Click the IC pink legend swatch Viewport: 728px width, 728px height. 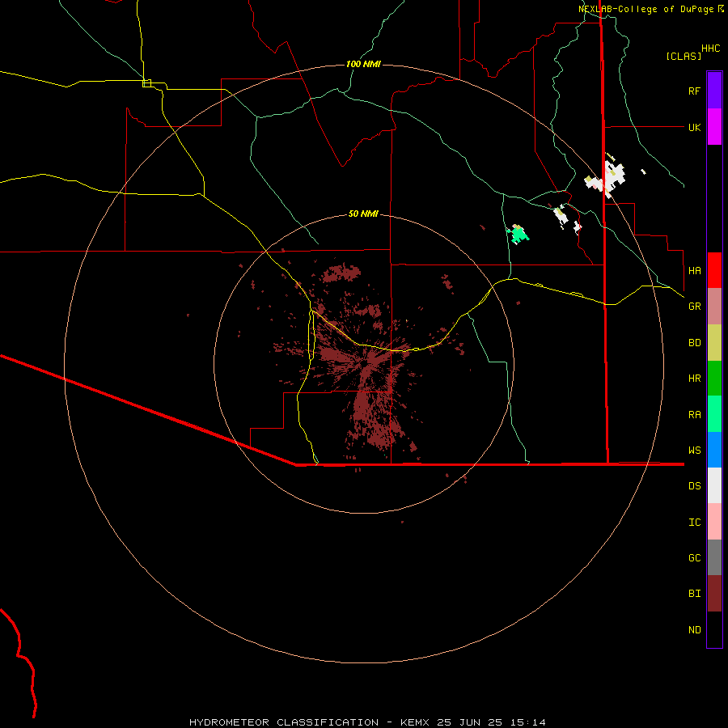pyautogui.click(x=714, y=522)
